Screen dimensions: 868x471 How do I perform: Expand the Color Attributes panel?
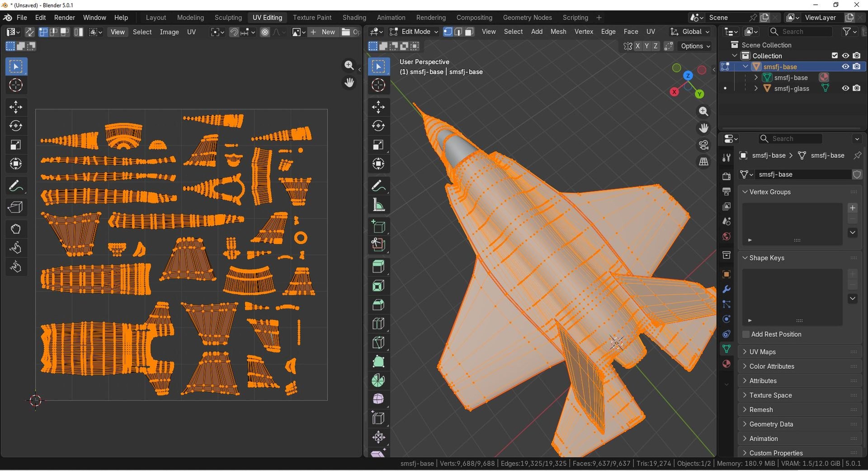(800, 366)
